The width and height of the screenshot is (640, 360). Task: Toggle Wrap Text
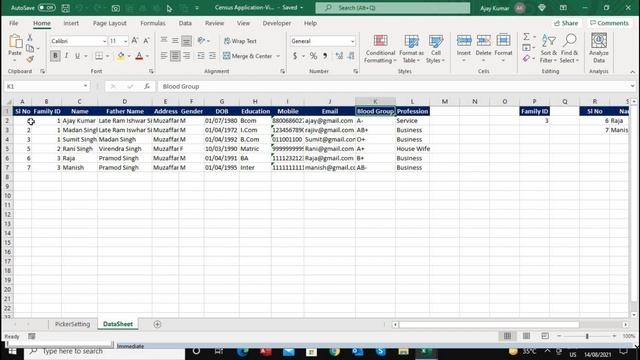coord(240,41)
